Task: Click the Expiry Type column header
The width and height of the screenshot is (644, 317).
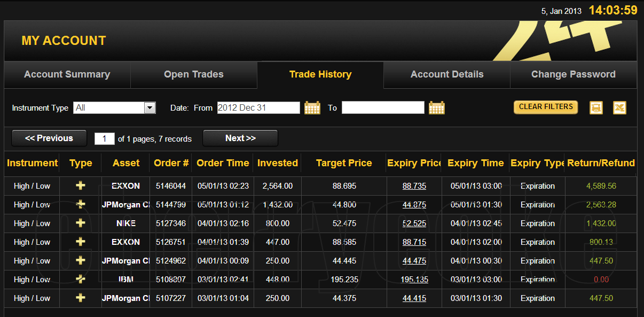Action: (538, 163)
